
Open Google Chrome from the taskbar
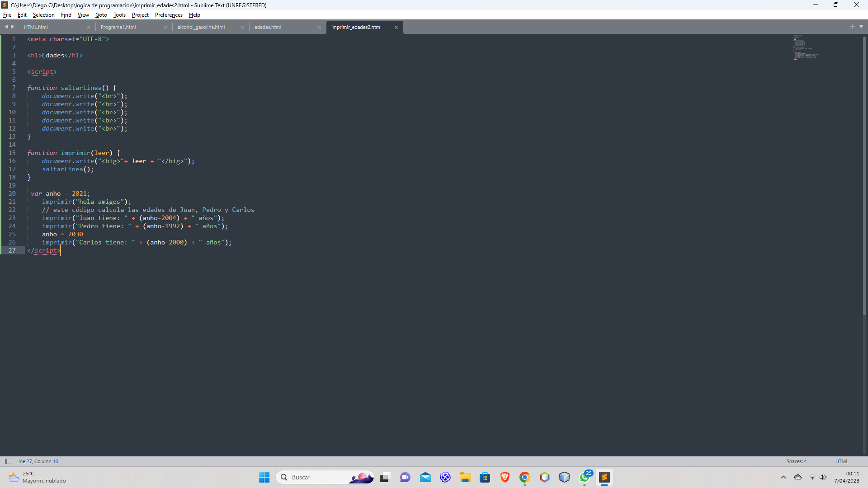coord(525,477)
